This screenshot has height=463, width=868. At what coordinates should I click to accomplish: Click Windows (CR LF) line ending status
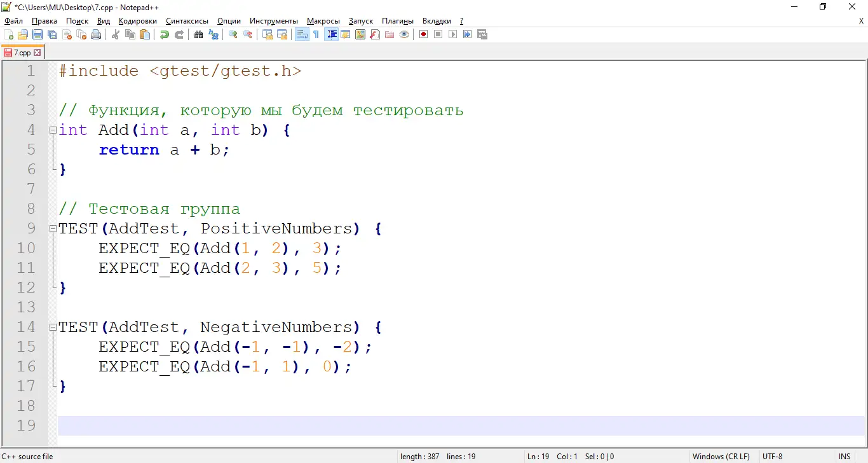(x=721, y=457)
